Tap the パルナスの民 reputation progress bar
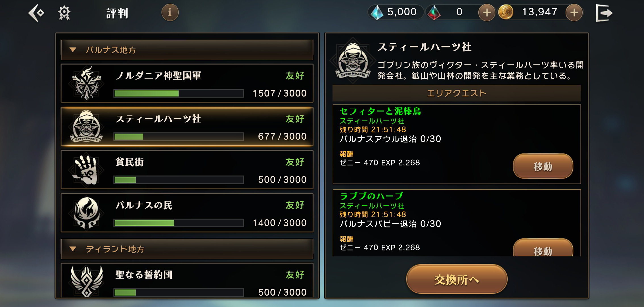 click(179, 223)
